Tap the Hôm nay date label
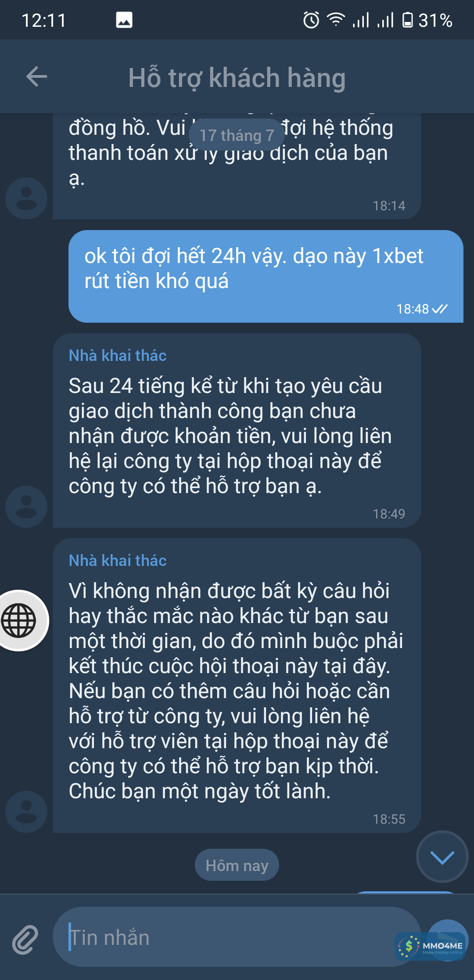Screen dimensions: 474x980 click(237, 865)
